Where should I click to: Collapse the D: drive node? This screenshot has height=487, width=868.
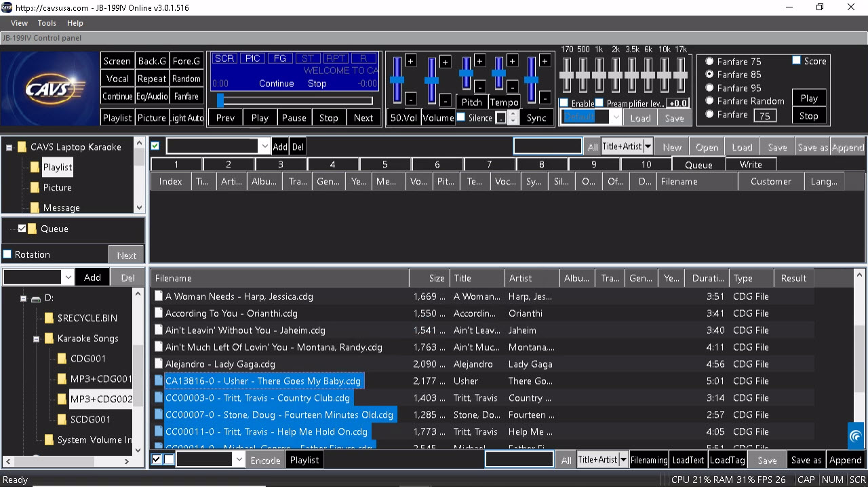coord(23,298)
